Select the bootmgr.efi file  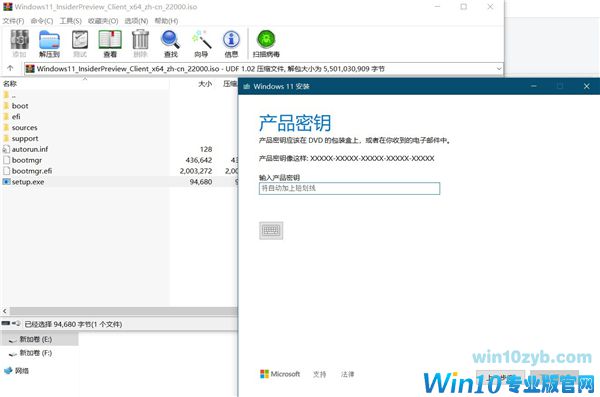click(28, 171)
